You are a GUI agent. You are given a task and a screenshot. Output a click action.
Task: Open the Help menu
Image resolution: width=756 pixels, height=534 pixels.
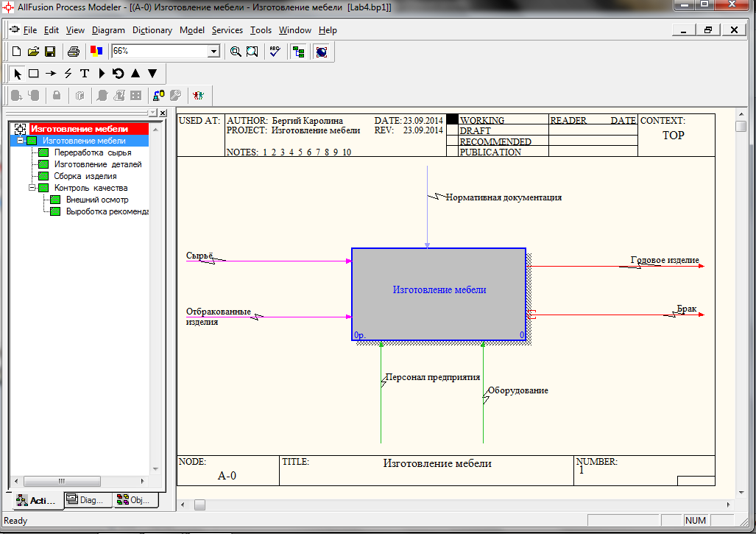328,30
